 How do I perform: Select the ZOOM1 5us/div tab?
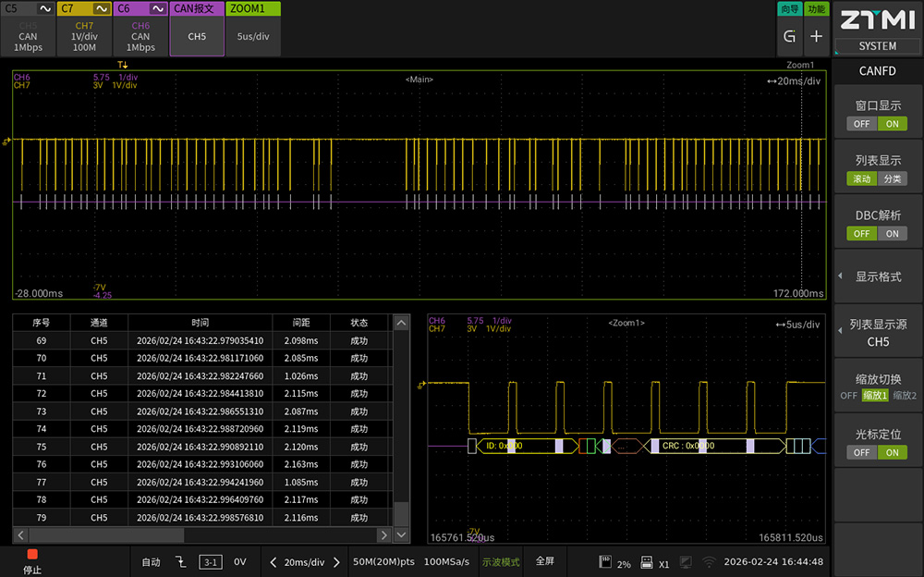point(253,30)
